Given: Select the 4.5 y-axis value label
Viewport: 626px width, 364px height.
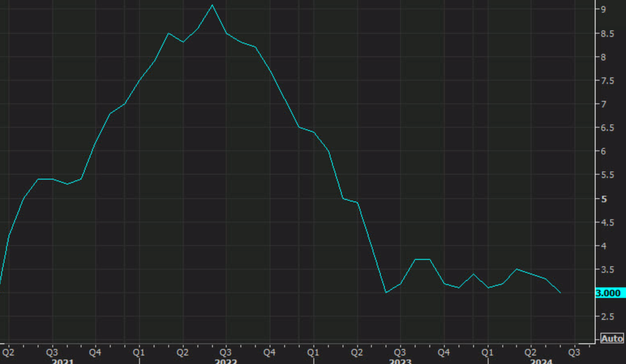Looking at the screenshot, I should click(607, 223).
